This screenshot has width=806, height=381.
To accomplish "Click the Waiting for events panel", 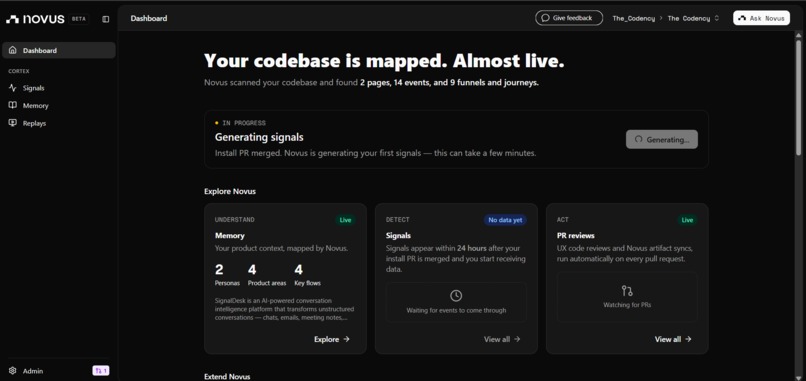I will point(456,302).
